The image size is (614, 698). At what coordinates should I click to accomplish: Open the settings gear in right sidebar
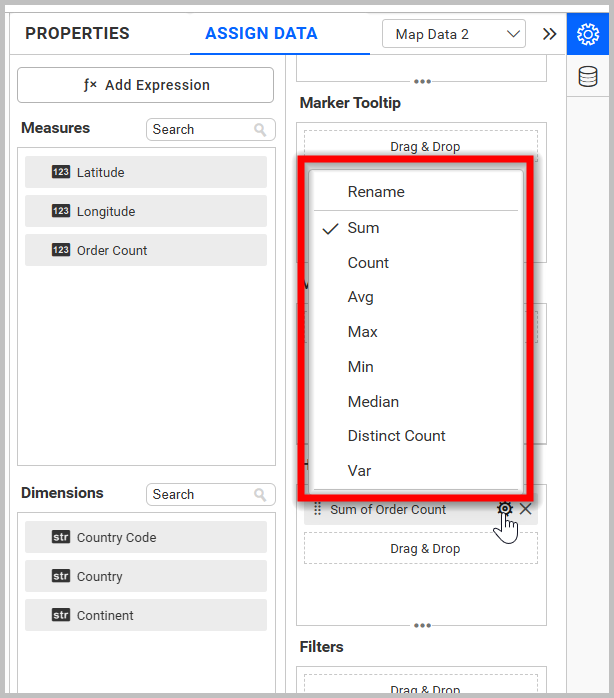[x=588, y=34]
